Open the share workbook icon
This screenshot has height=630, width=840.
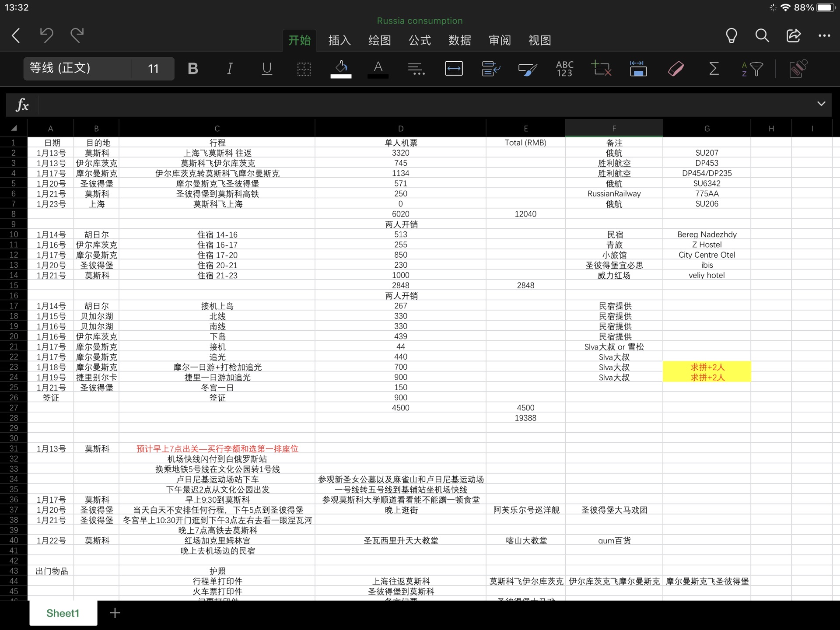pos(793,35)
